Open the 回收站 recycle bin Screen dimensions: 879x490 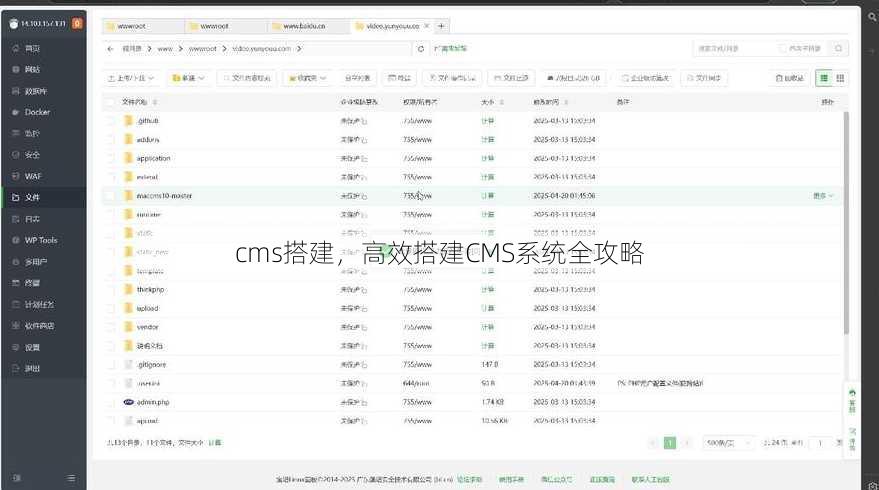click(789, 78)
